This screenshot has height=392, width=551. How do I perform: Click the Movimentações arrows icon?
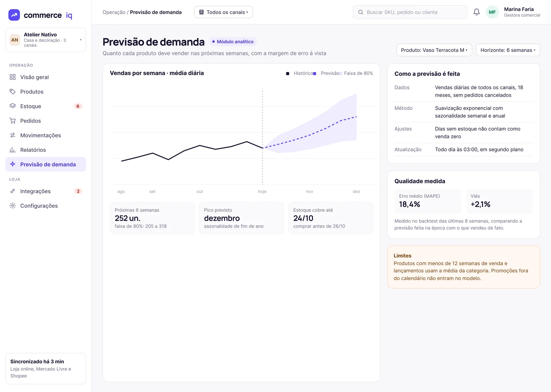(13, 135)
